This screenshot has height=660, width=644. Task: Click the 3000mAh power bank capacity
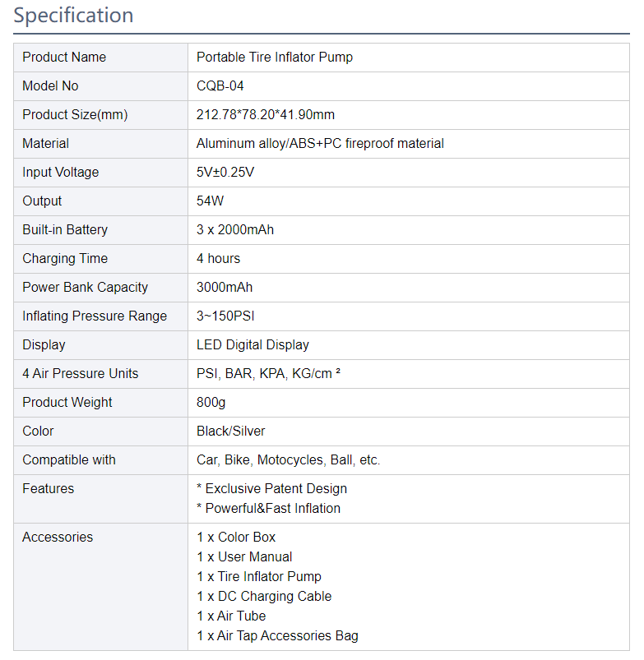225,287
